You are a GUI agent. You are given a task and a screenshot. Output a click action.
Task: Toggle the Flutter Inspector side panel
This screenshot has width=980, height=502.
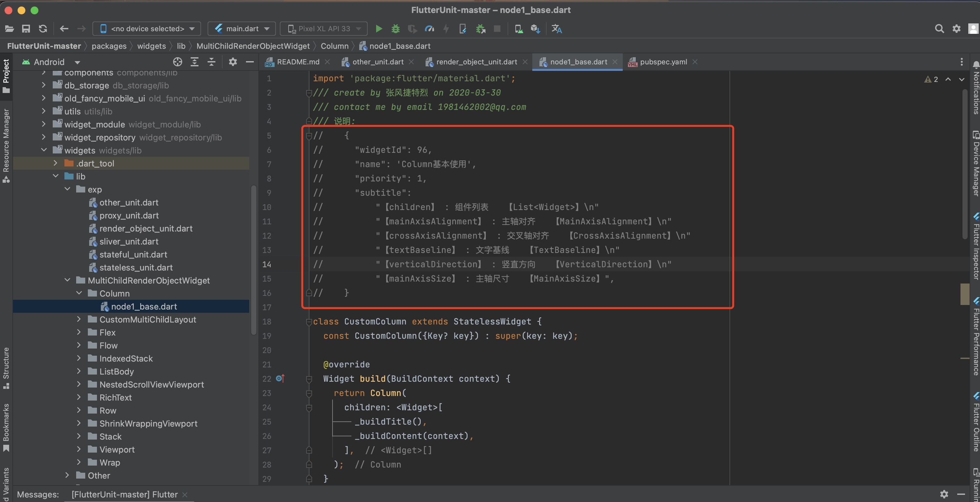975,246
